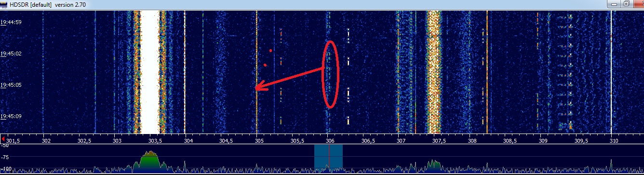Screen dimensions: 644x175
Task: Click the -75 dB level label in spectrum
Action: tap(6, 157)
